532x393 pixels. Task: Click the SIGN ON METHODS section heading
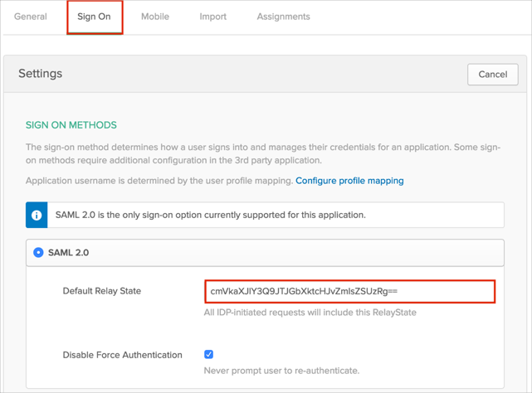[x=71, y=125]
